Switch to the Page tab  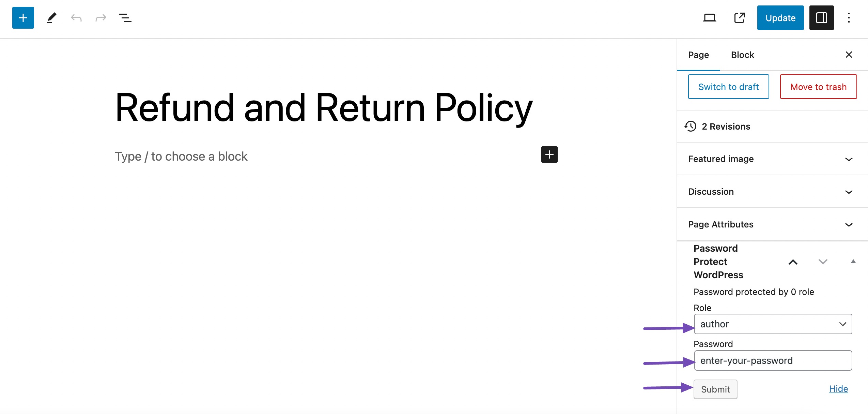[698, 54]
